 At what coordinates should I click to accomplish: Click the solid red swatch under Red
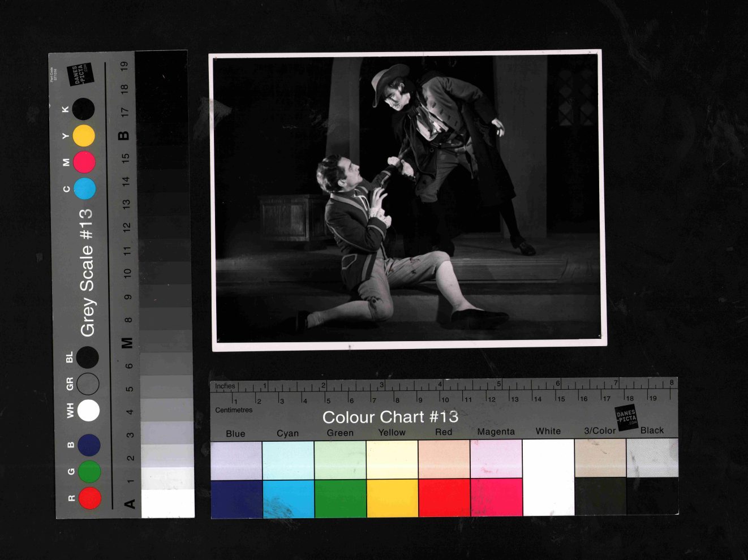[444, 498]
